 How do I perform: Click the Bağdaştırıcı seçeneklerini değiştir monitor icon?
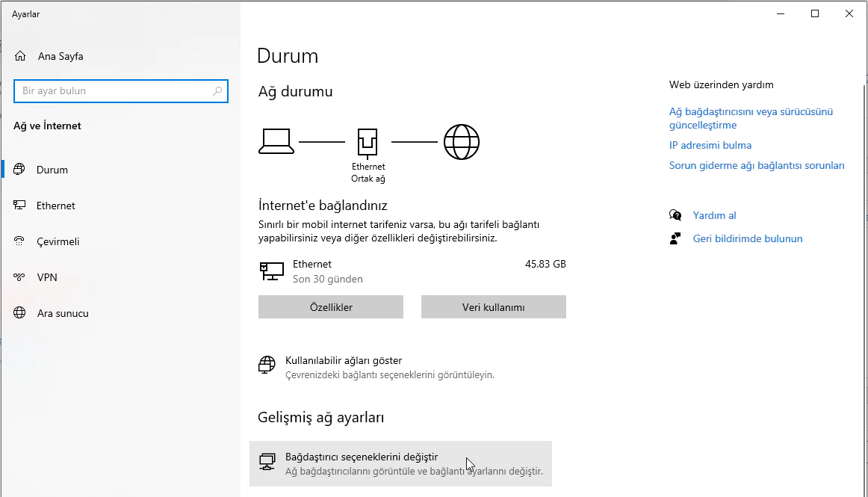tap(267, 462)
